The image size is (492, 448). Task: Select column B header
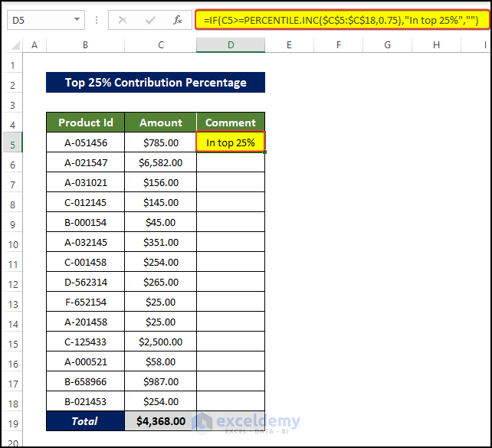[85, 45]
